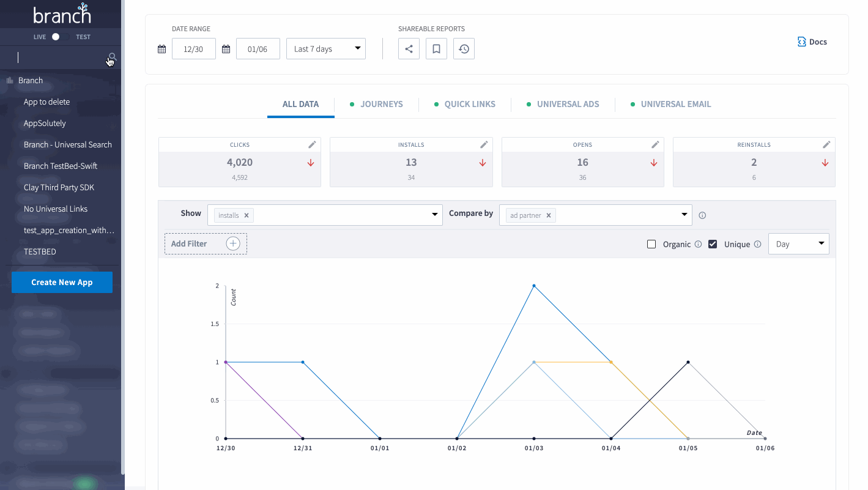Remove the installs tag with x
Screen dimensions: 868x490
click(247, 215)
